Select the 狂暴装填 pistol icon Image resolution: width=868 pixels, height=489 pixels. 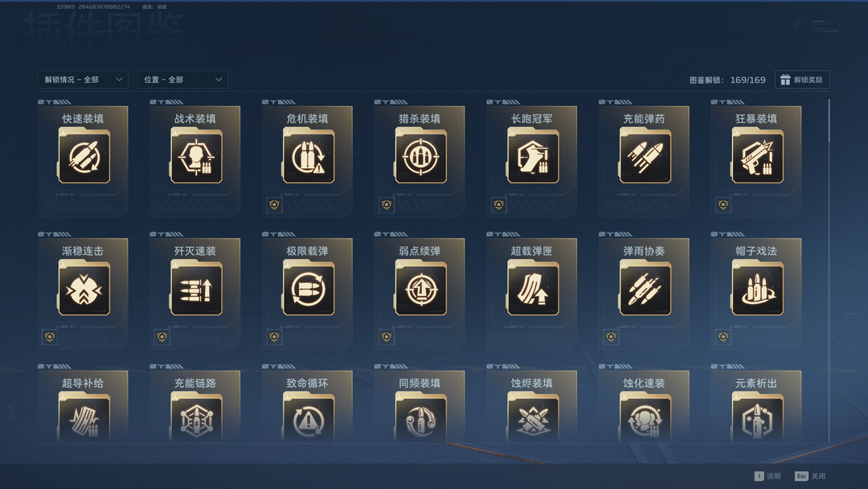pos(758,156)
